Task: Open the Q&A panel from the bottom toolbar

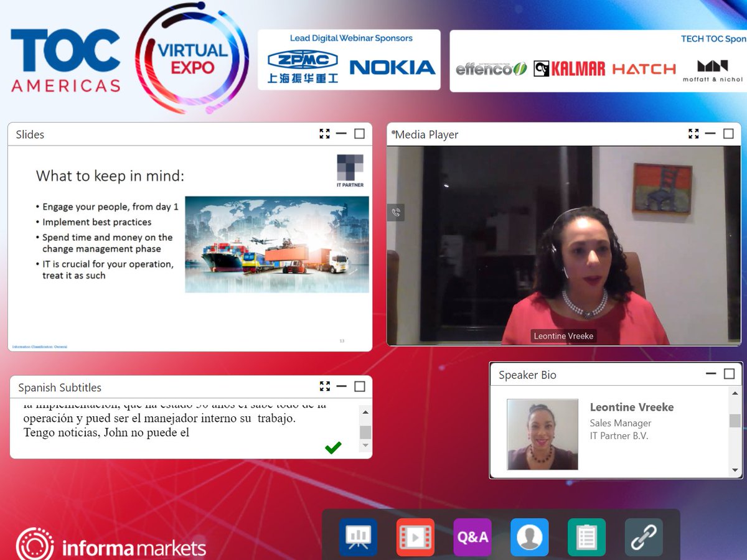Action: 472,536
